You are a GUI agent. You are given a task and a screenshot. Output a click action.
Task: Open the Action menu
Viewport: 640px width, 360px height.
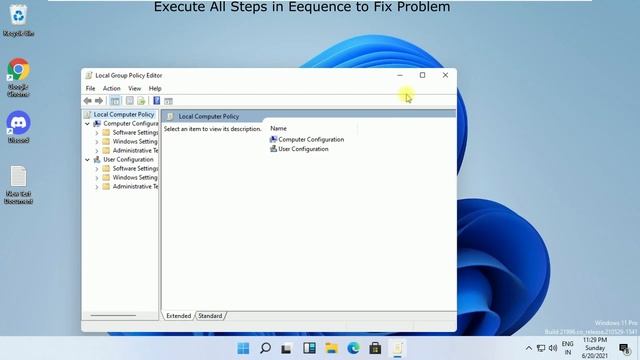click(x=111, y=88)
